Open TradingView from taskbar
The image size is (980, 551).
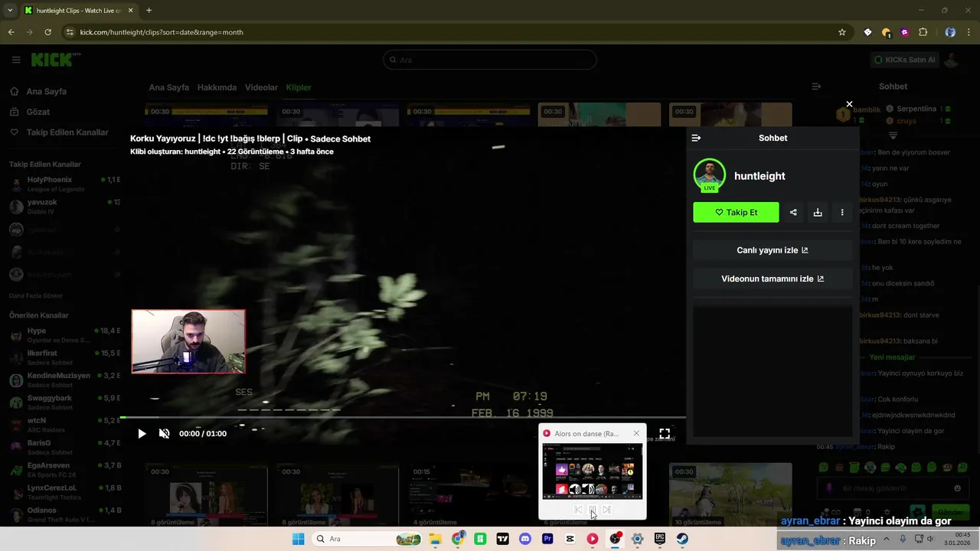pyautogui.click(x=502, y=539)
